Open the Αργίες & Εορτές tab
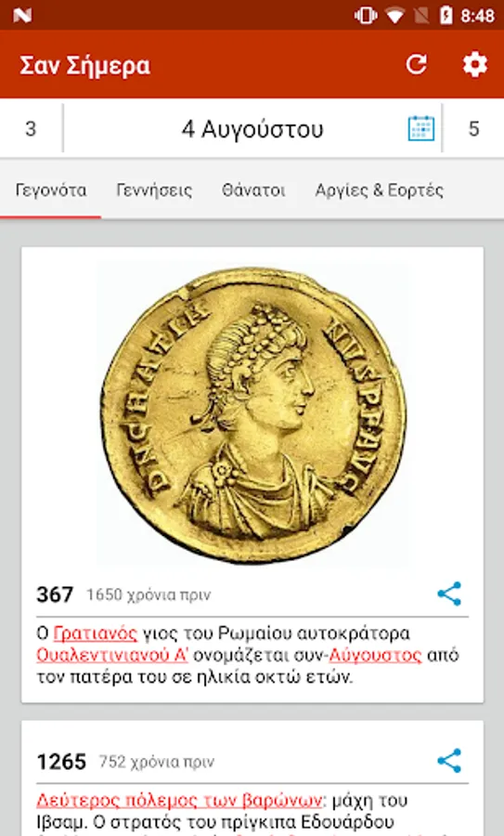Image resolution: width=504 pixels, height=836 pixels. [380, 190]
